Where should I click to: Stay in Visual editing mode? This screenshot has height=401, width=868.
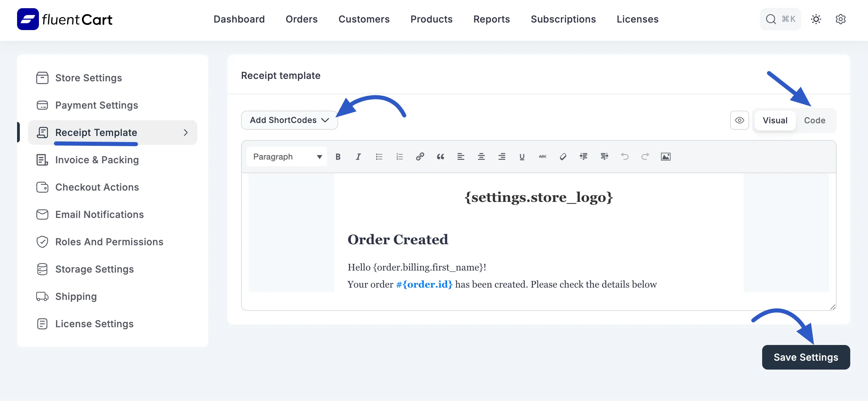775,120
